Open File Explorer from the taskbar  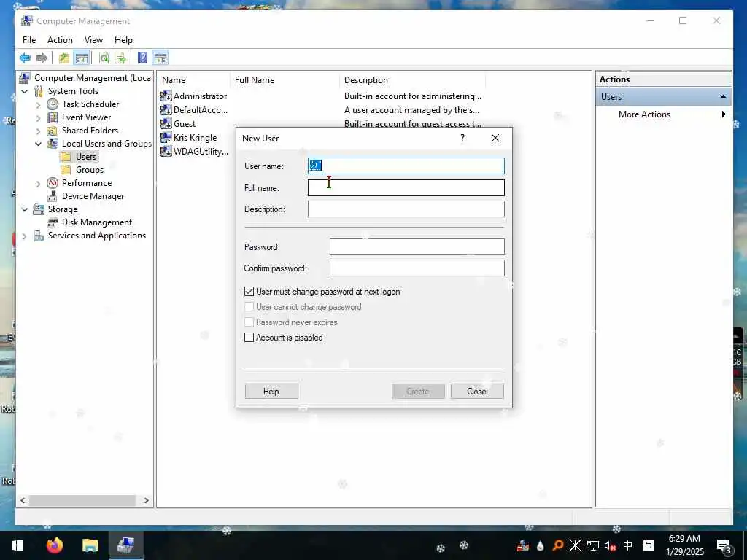pos(90,545)
